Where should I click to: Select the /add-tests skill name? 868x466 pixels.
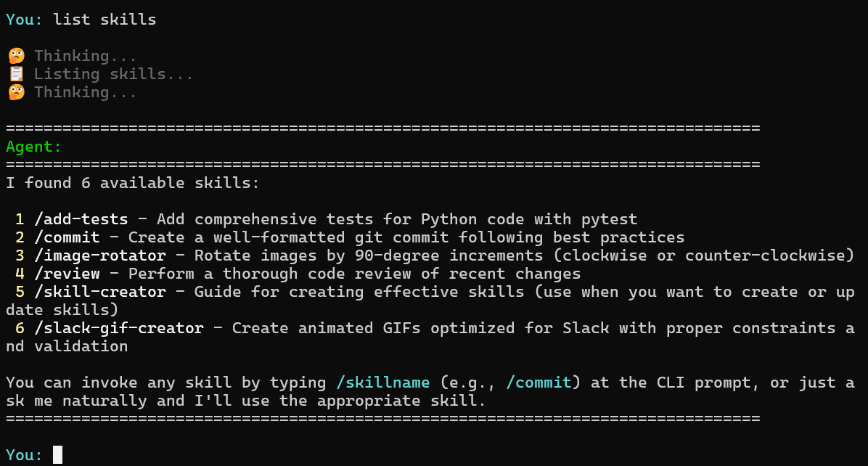coord(81,219)
